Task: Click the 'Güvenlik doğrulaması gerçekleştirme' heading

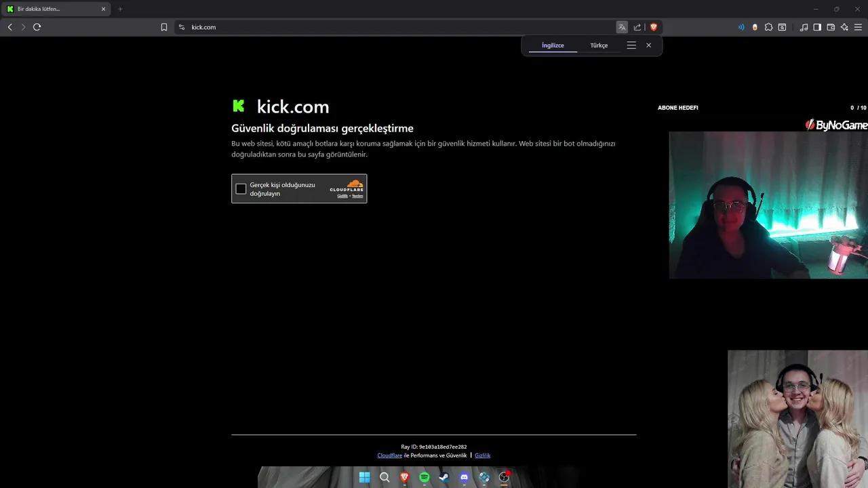Action: [x=322, y=128]
